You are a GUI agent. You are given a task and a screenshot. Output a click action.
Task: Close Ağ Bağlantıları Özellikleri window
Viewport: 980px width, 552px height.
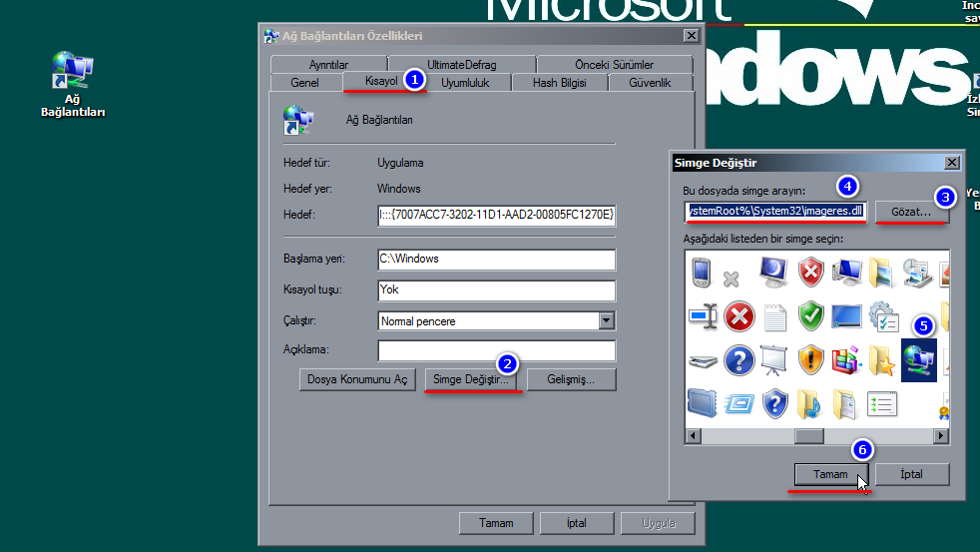pos(691,36)
